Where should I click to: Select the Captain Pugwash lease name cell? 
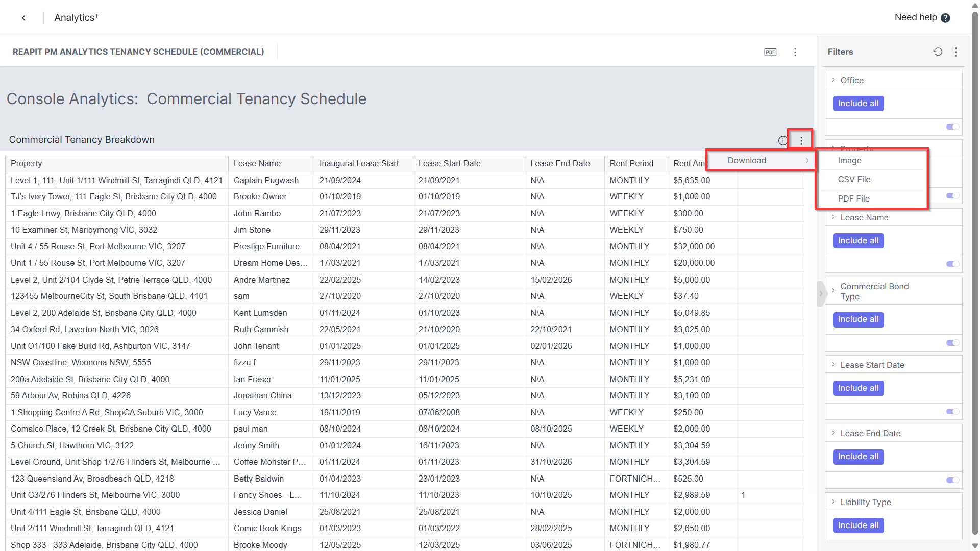271,180
